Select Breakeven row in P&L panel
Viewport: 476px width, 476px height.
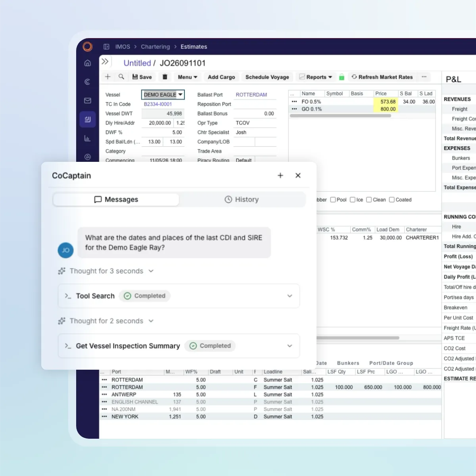click(x=459, y=307)
